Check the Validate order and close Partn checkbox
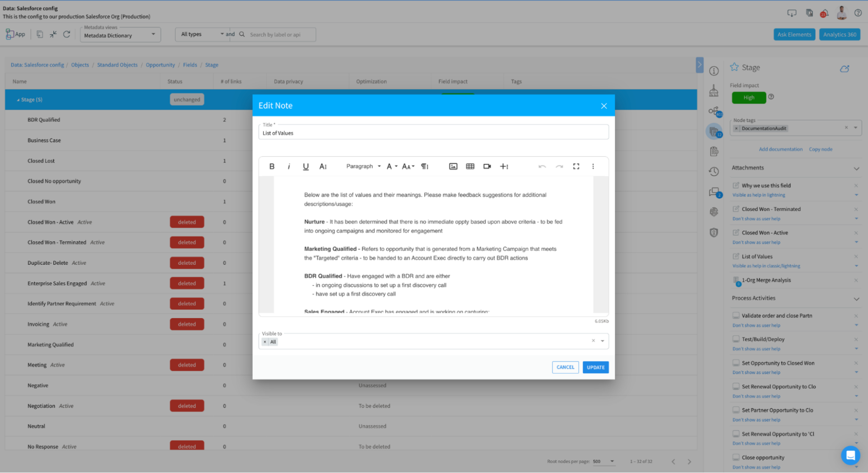The image size is (868, 473). [736, 315]
